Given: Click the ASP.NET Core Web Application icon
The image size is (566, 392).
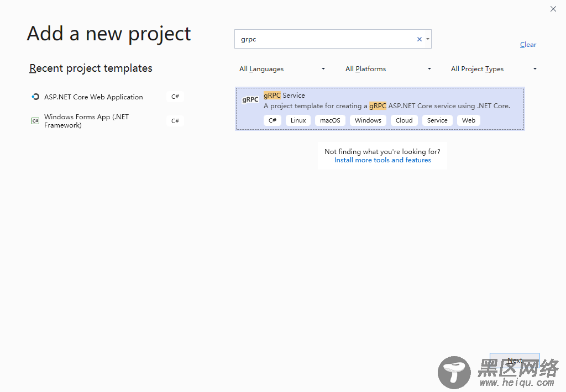Looking at the screenshot, I should point(36,97).
